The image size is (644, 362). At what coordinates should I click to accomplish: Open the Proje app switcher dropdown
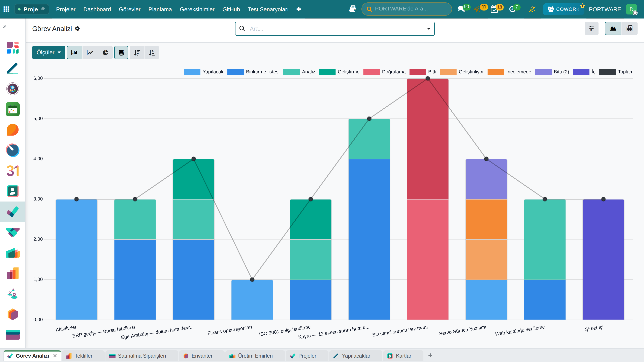32,9
